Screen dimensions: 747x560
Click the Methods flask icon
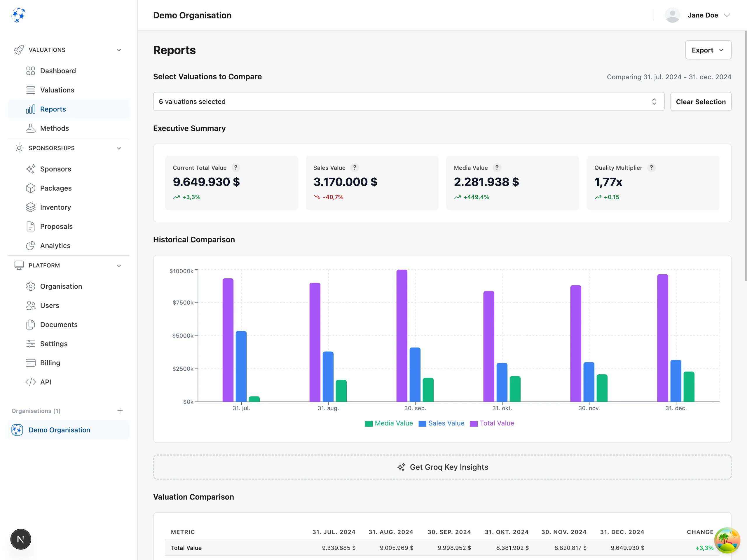click(30, 128)
